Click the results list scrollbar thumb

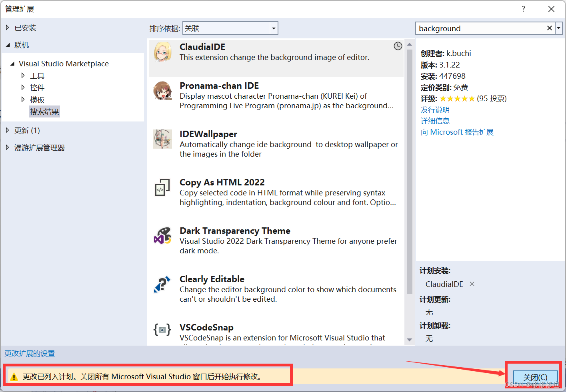tap(409, 172)
